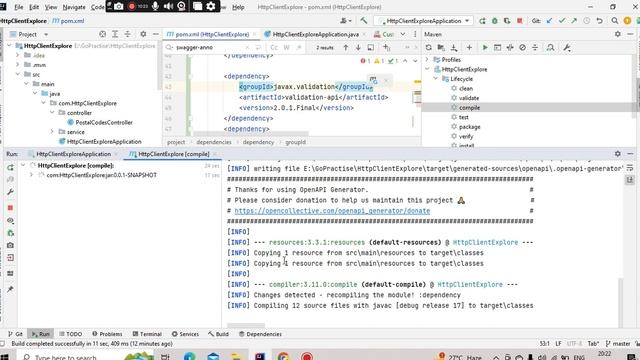640x360 pixels.
Task: Open HttpClientExploreApplication run configuration dropdown
Action: [x=424, y=21]
